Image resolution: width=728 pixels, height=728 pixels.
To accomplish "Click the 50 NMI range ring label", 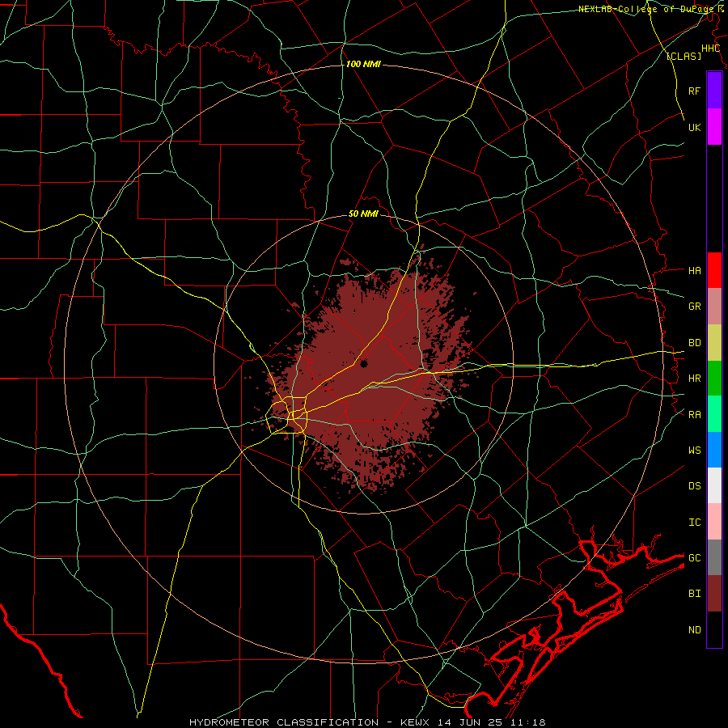I will click(x=363, y=214).
